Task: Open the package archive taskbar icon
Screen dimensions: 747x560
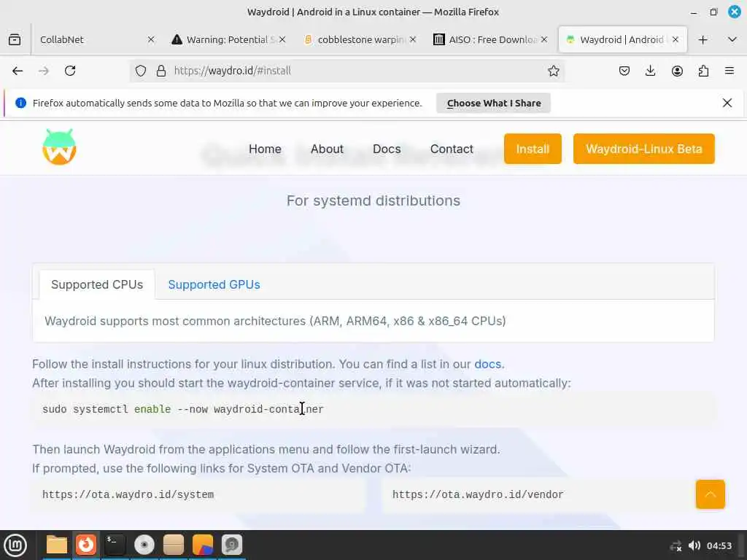Action: 174,545
